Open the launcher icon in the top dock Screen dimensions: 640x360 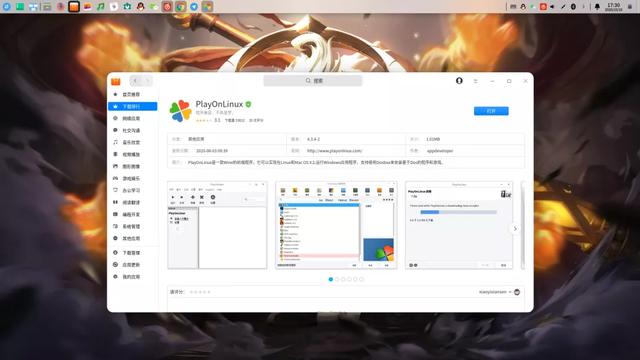point(7,7)
